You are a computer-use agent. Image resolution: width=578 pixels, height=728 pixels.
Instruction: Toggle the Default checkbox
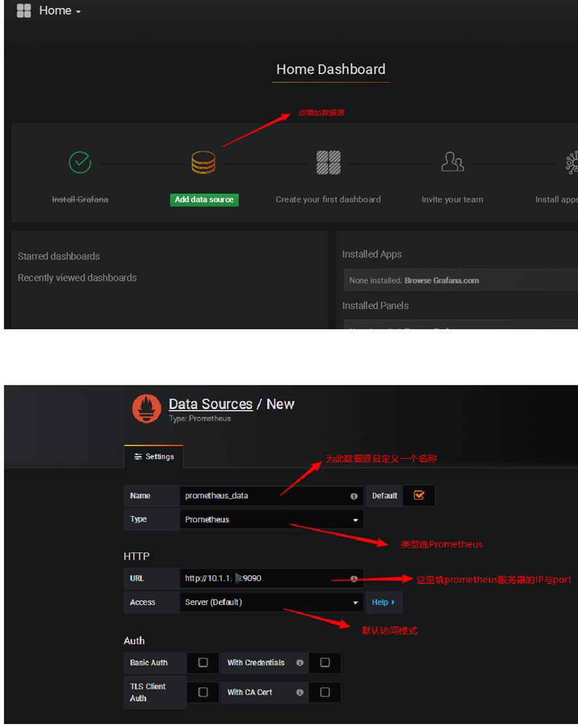coord(419,496)
